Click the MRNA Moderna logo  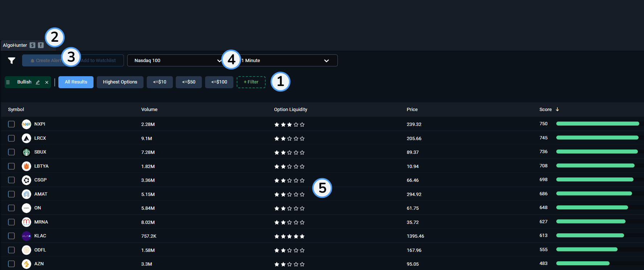tap(26, 222)
